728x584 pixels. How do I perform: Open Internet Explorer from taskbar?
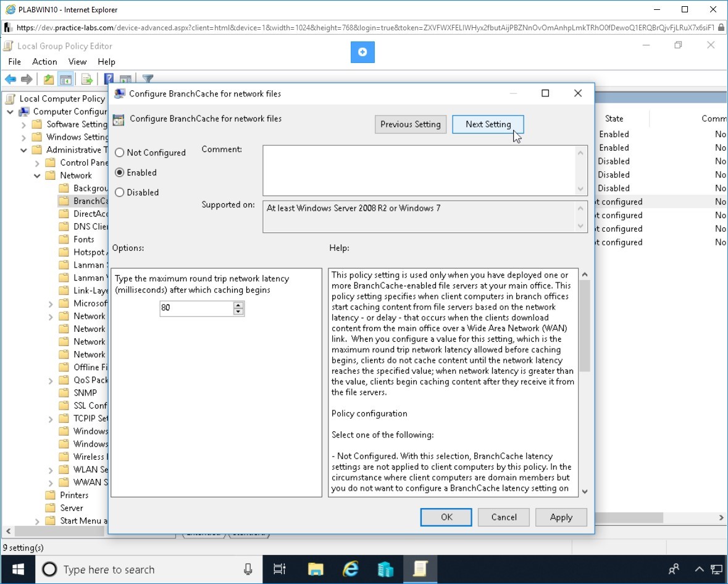click(351, 569)
